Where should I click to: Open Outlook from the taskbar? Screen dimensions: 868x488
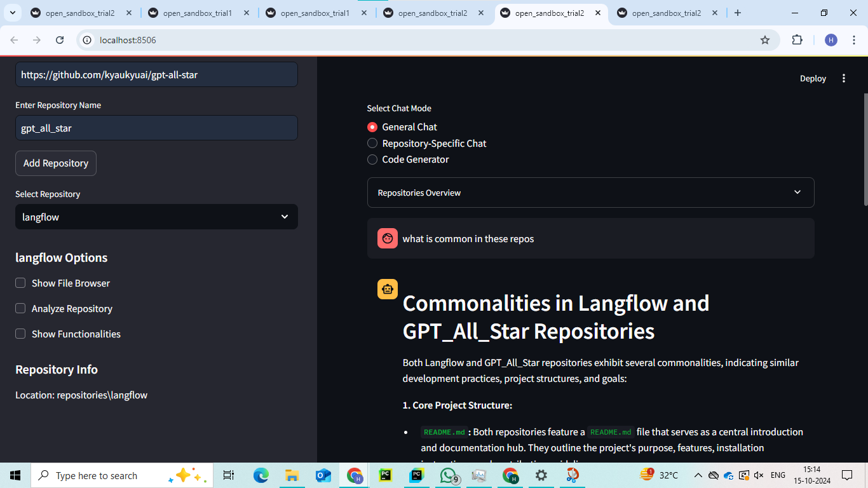point(323,475)
